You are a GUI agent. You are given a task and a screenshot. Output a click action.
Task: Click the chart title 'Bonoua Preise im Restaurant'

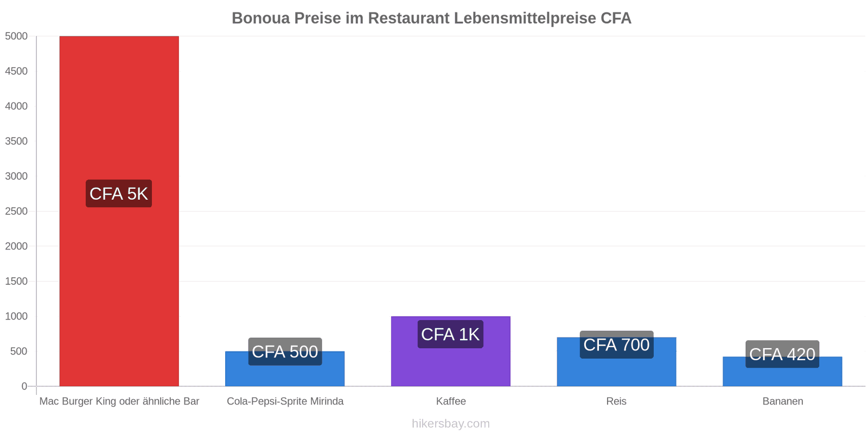click(x=431, y=18)
